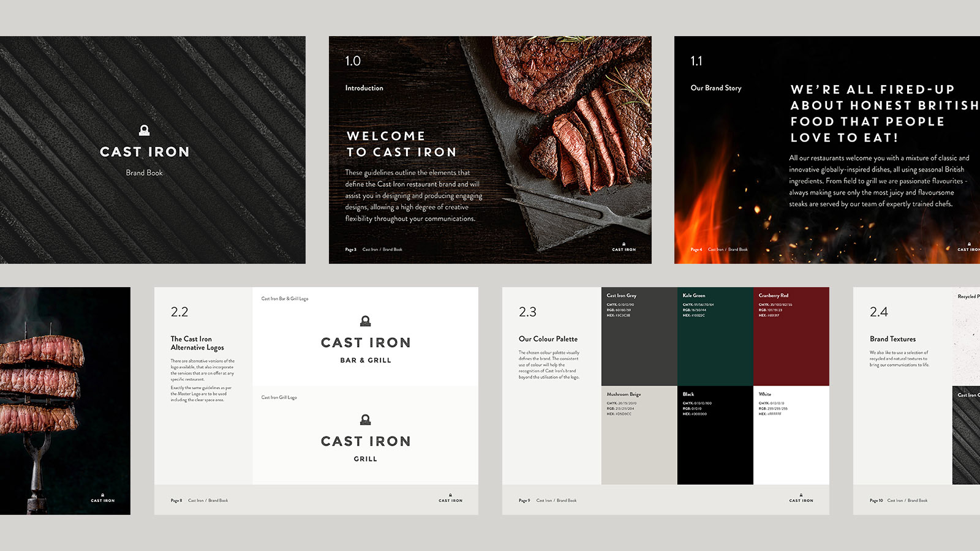
Task: Click 'Cast Iron / Brand Book' beside Page 9
Action: click(x=556, y=501)
